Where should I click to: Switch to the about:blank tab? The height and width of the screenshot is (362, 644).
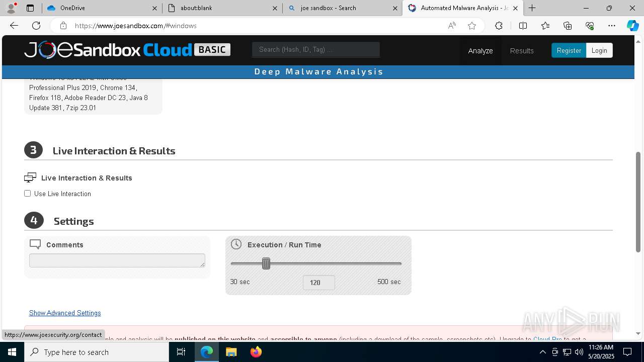click(222, 8)
